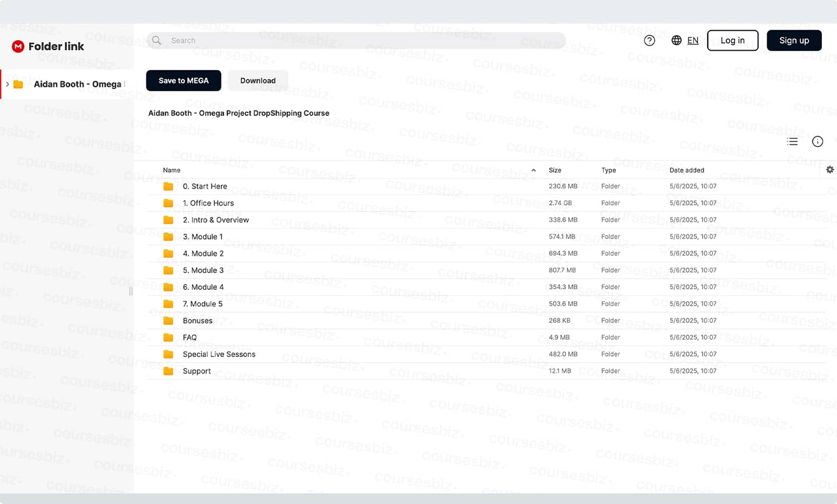Click the 574.1 MB size value
Viewport: 837px width, 504px height.
click(x=562, y=236)
